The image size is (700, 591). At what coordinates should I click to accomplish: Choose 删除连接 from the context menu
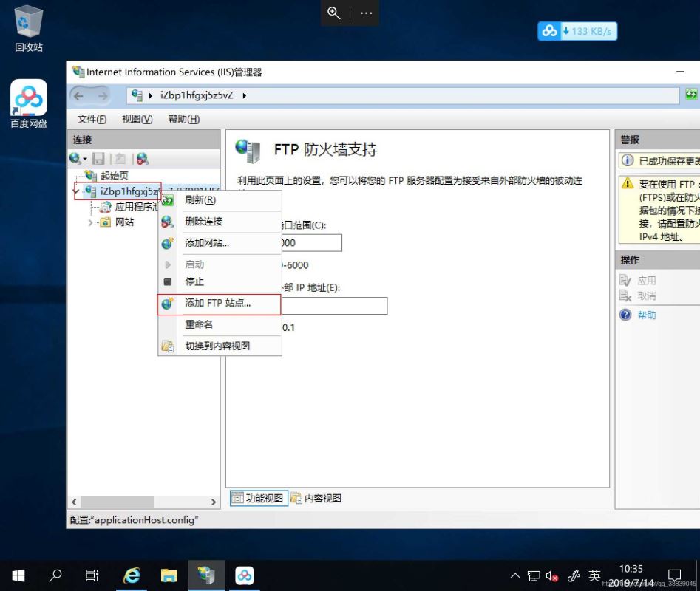pyautogui.click(x=220, y=221)
